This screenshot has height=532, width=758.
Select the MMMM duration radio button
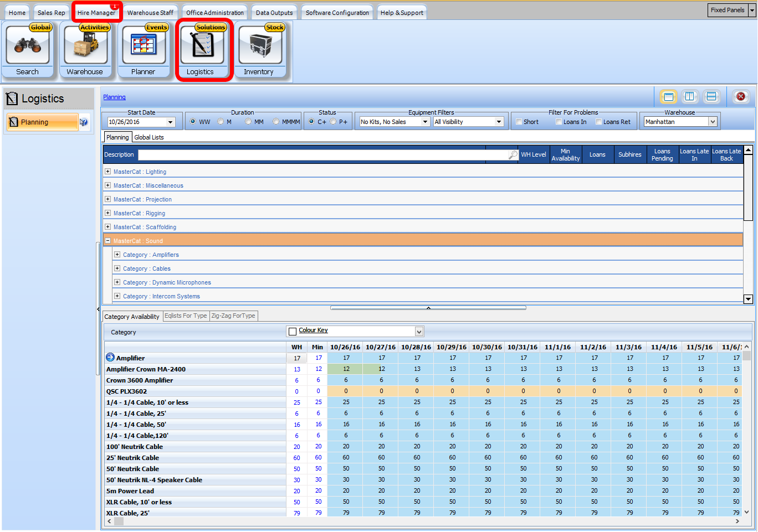(276, 122)
